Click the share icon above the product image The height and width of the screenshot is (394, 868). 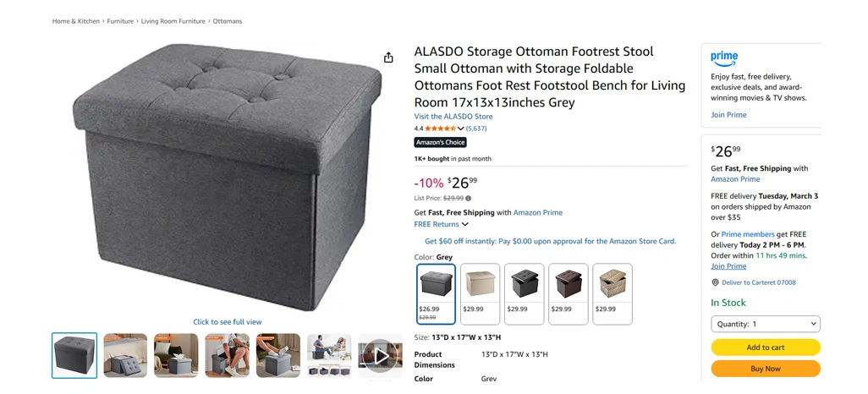tap(388, 57)
